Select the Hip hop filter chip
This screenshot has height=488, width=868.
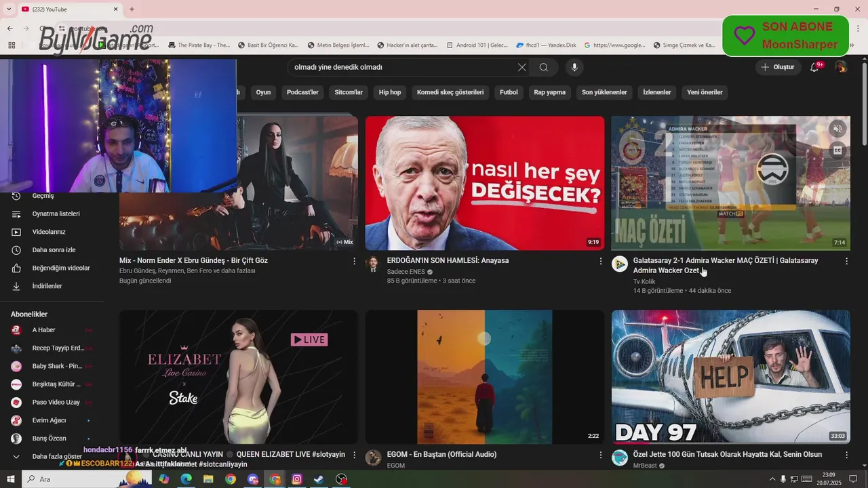[390, 92]
